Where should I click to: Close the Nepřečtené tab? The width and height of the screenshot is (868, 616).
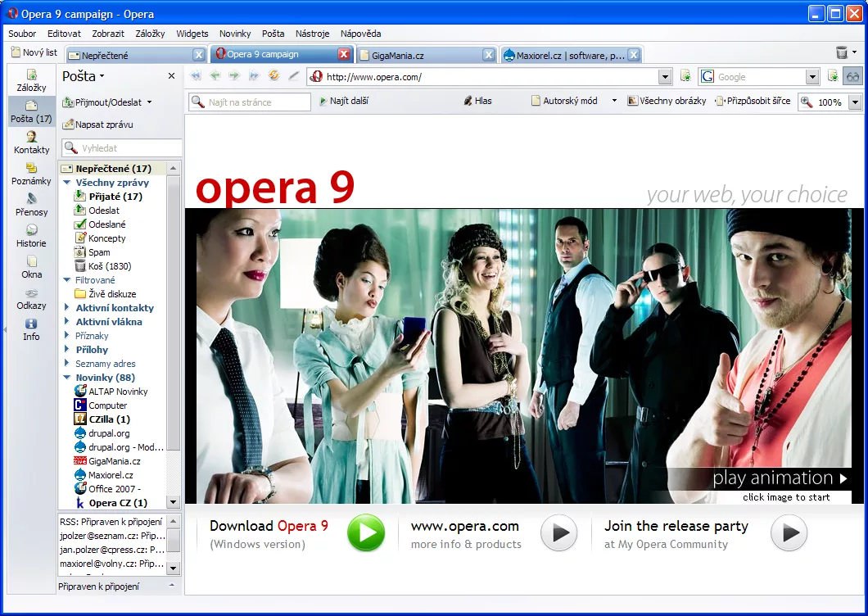[199, 54]
